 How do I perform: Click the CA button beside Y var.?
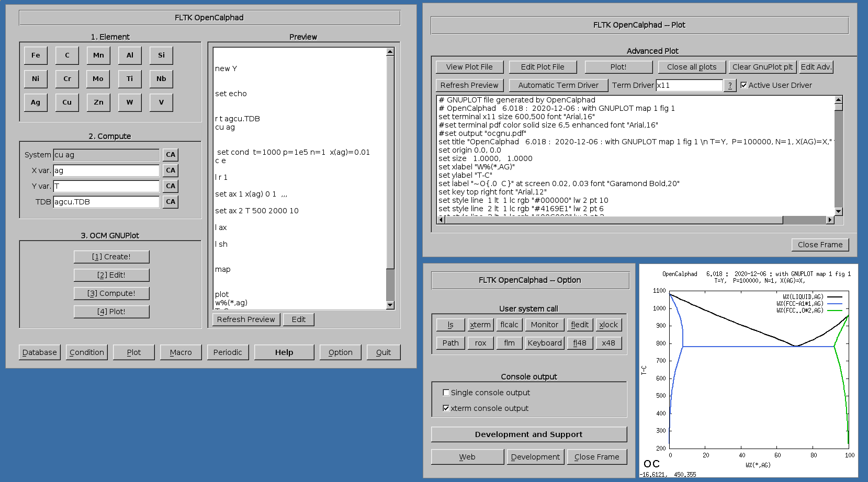pos(171,186)
